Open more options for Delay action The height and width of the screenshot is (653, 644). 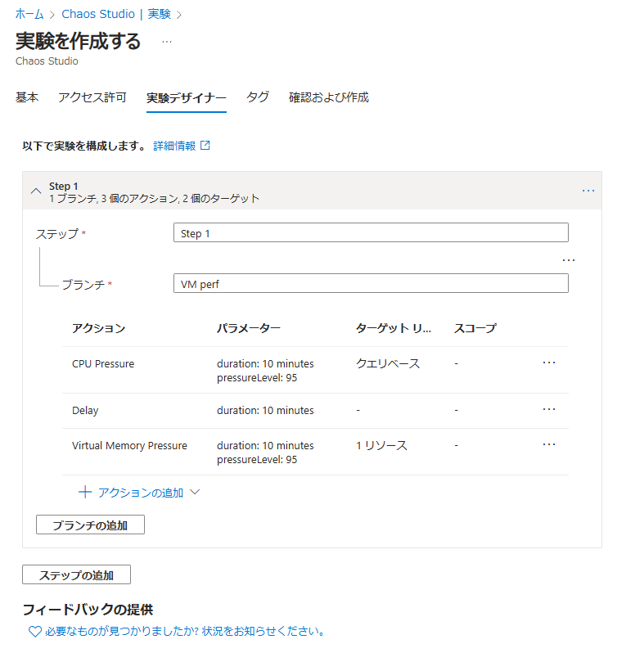coord(549,409)
